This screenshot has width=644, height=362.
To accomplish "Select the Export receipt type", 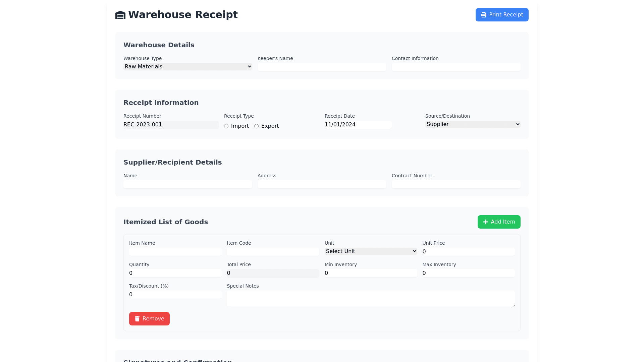I will tap(256, 126).
